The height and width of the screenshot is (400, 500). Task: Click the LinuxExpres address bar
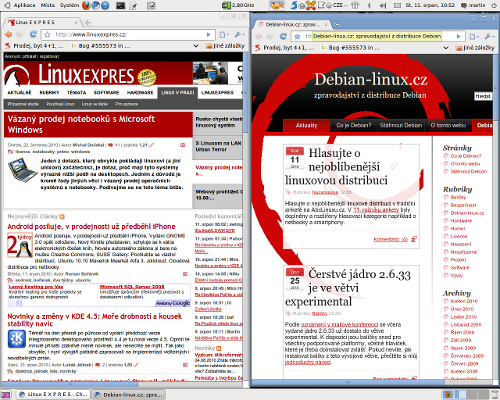(x=128, y=34)
